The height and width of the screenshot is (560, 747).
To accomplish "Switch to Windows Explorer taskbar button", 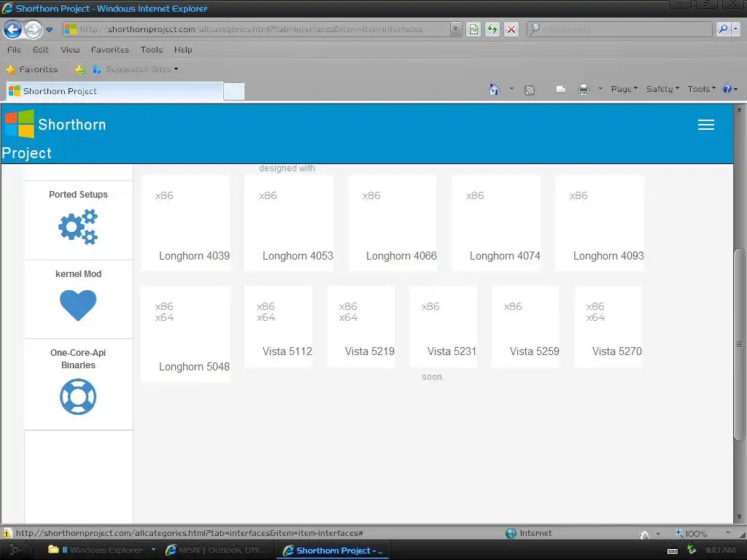I will tap(101, 550).
